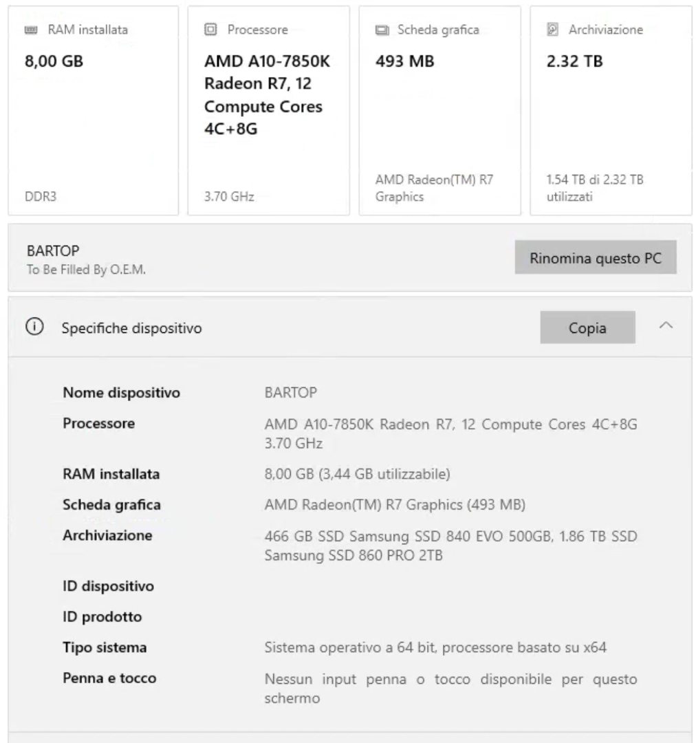Click the Archiviazione disk icon
This screenshot has width=700, height=743.
[552, 30]
